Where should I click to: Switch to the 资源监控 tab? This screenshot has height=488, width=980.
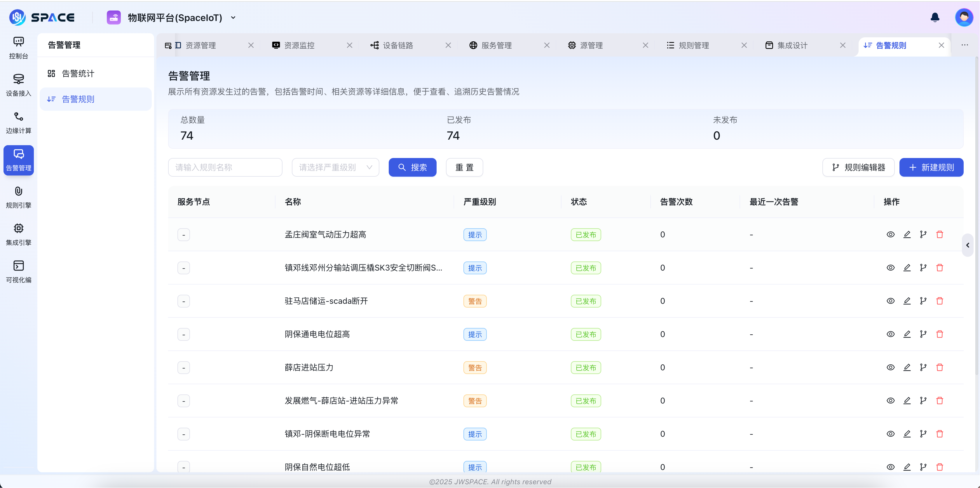tap(300, 45)
